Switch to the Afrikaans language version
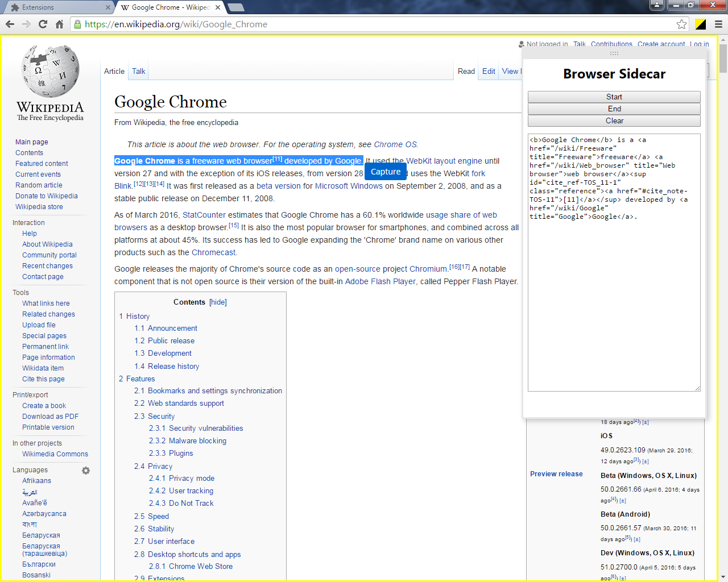 pos(36,481)
